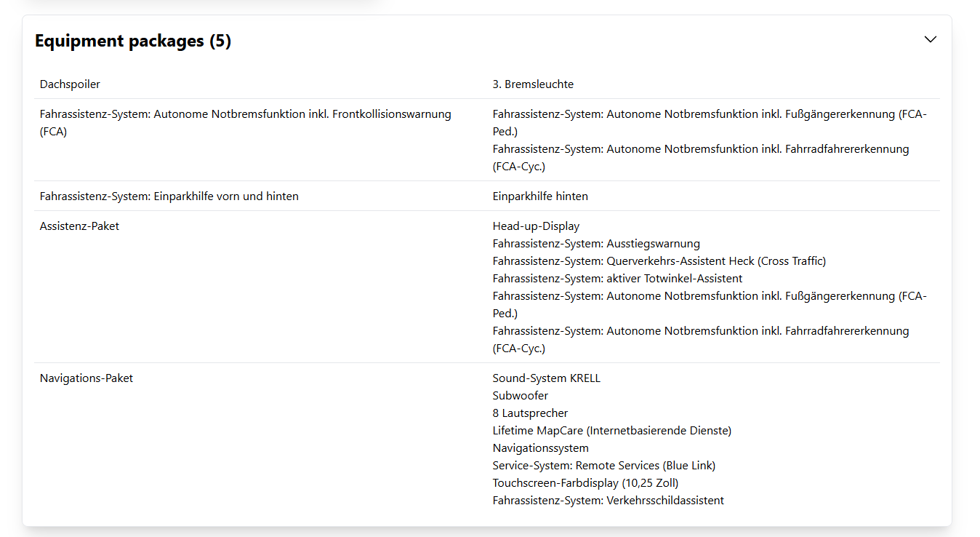Image resolution: width=980 pixels, height=537 pixels.
Task: Click the Navigations-Paket package label
Action: (87, 378)
